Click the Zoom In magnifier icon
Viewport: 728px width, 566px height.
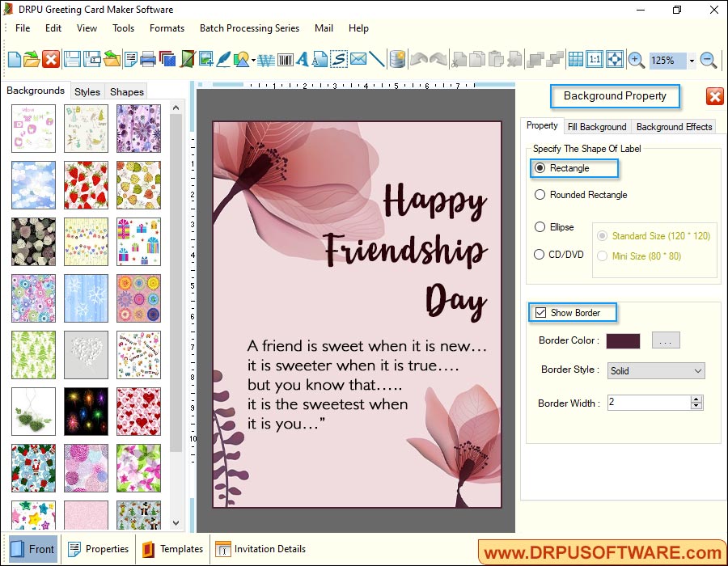[636, 59]
